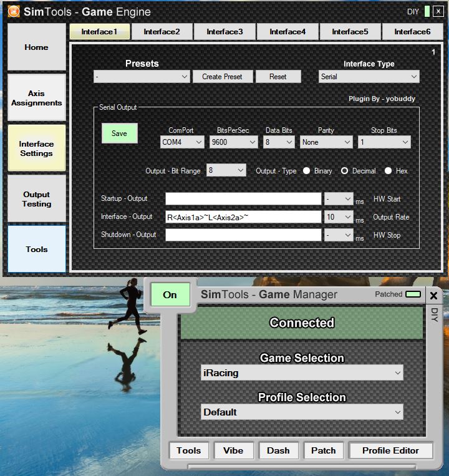The image size is (449, 476).
Task: Open the Data Bits dropdown
Action: click(x=279, y=142)
